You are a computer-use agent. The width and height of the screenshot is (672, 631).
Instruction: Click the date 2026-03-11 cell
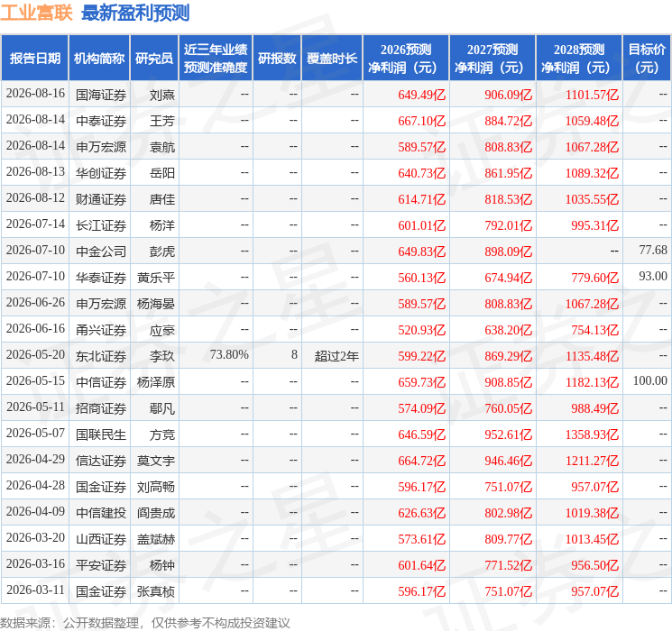[x=35, y=590]
